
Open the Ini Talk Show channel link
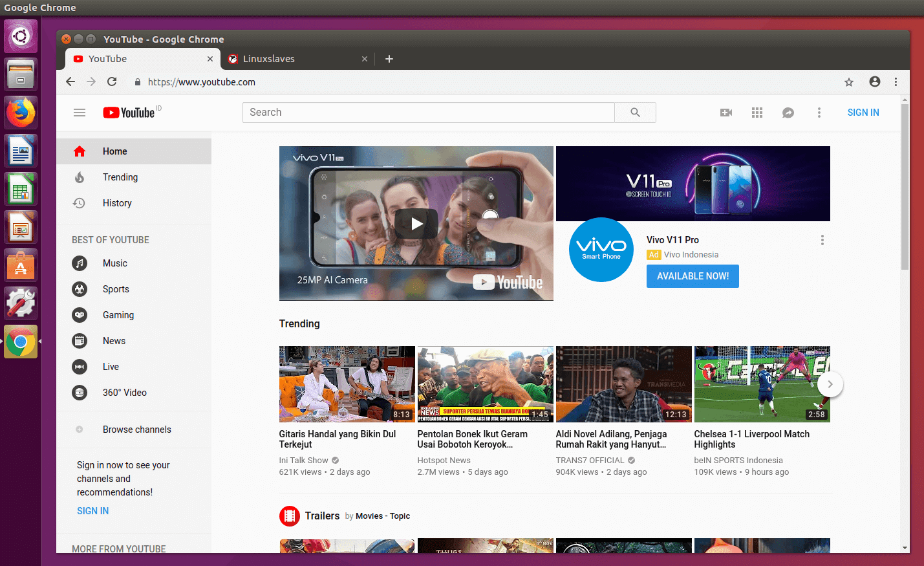(x=304, y=461)
